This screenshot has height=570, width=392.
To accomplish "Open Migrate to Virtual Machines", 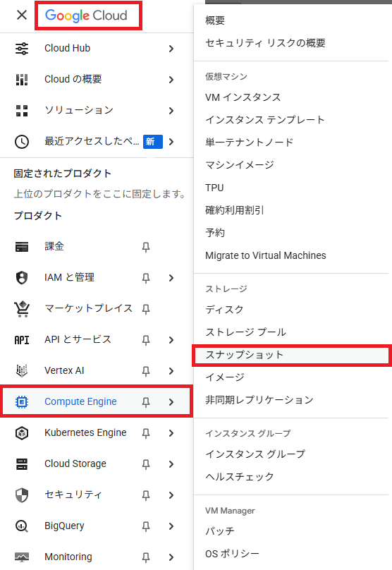I will coord(266,255).
